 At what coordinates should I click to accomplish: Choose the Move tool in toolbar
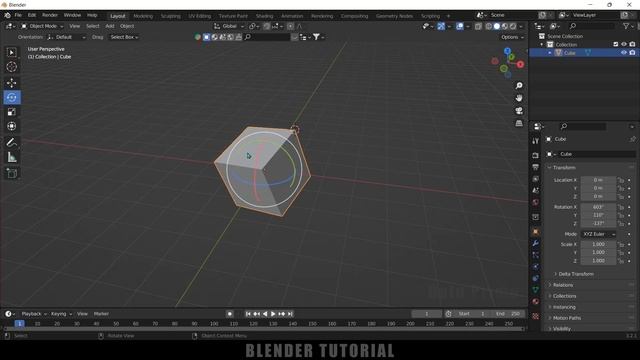coord(11,83)
